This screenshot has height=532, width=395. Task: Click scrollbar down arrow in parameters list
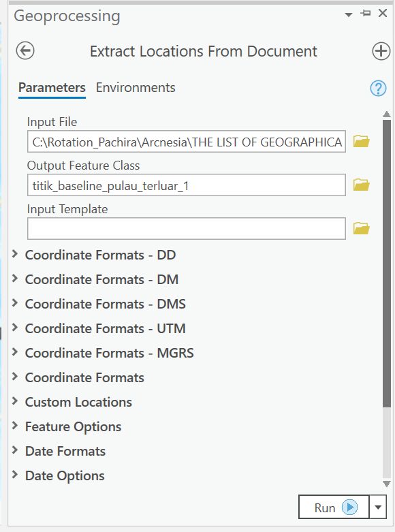click(x=387, y=484)
